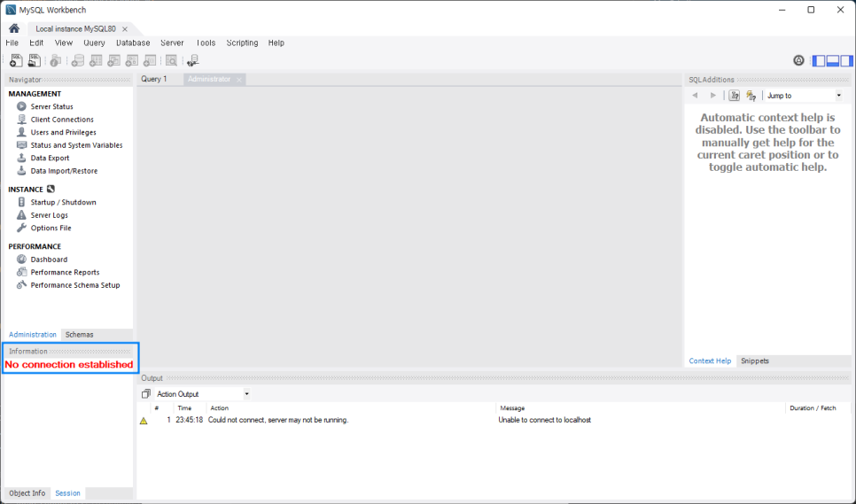Toggle automatic context help

pyautogui.click(x=751, y=96)
